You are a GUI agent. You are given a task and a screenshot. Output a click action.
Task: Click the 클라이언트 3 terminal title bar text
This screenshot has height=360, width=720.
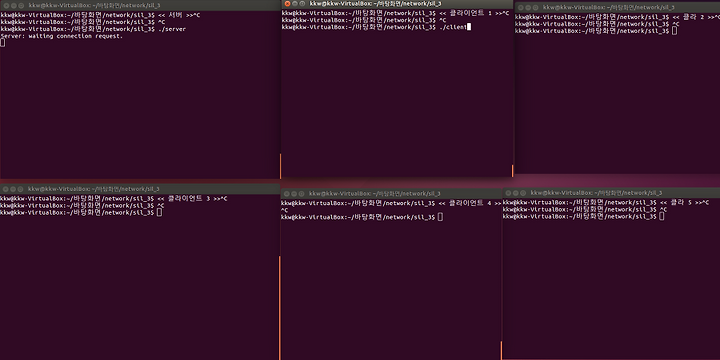pos(94,189)
